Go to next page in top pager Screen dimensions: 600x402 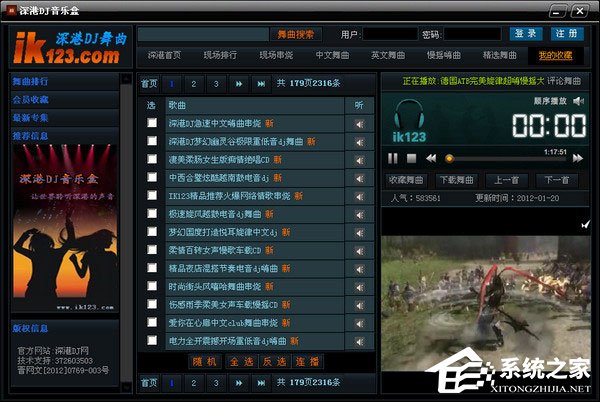coord(239,83)
